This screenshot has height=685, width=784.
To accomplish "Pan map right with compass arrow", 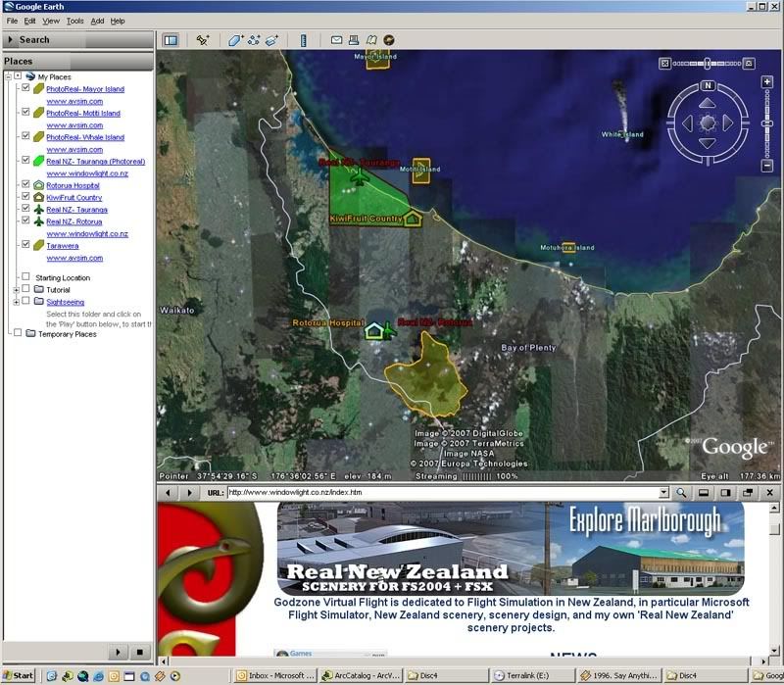I will tap(727, 123).
